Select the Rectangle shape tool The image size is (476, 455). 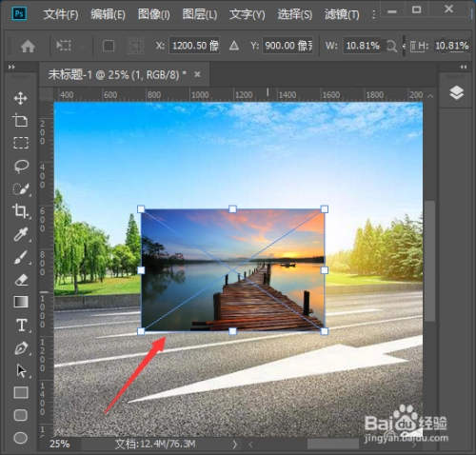click(x=21, y=392)
